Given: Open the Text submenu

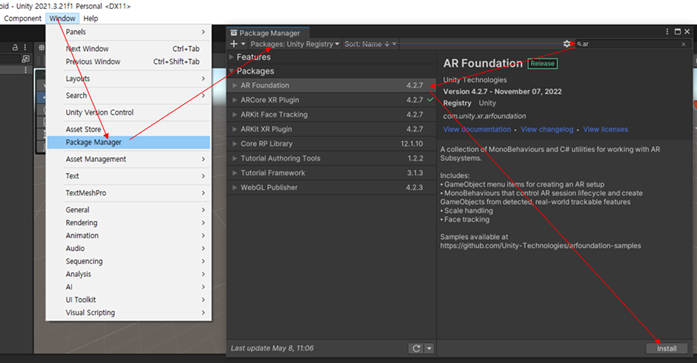Looking at the screenshot, I should 128,176.
